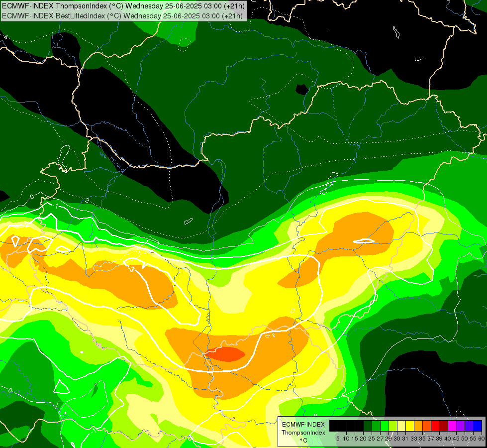Select the pale yellow 30–31 legend swatch
This screenshot has width=487, height=448.
point(401,426)
